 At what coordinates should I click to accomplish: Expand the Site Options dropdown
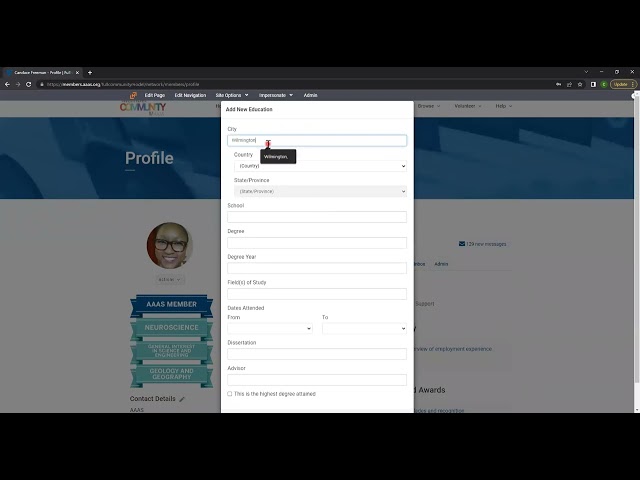coord(232,95)
